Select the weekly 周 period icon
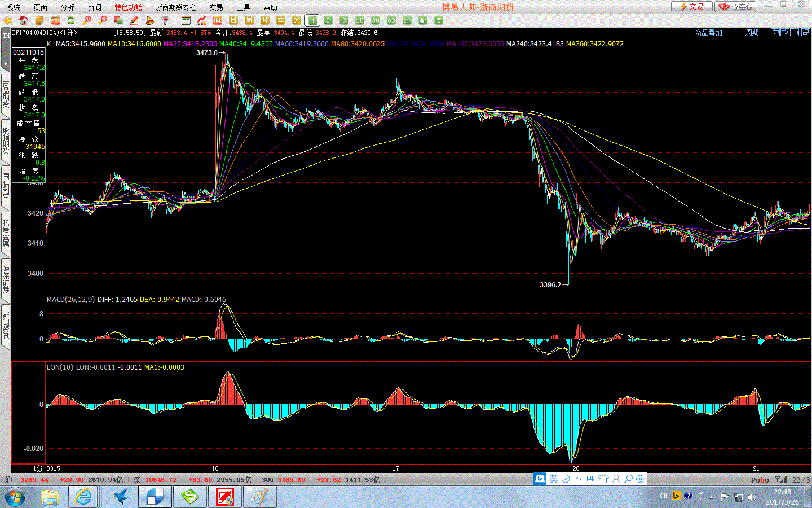 coord(249,20)
